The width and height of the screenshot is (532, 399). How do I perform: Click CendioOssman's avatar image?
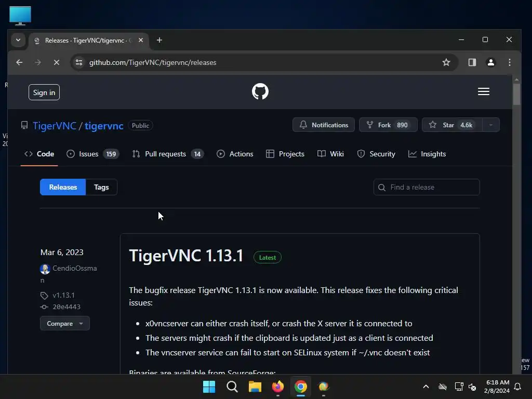[45, 269]
